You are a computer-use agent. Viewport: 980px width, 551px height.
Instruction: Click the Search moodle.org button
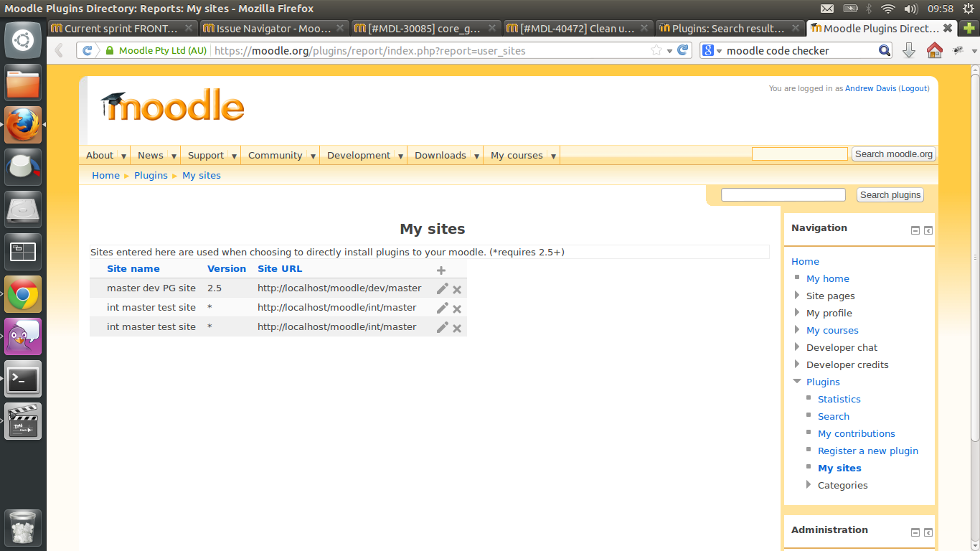tap(894, 154)
